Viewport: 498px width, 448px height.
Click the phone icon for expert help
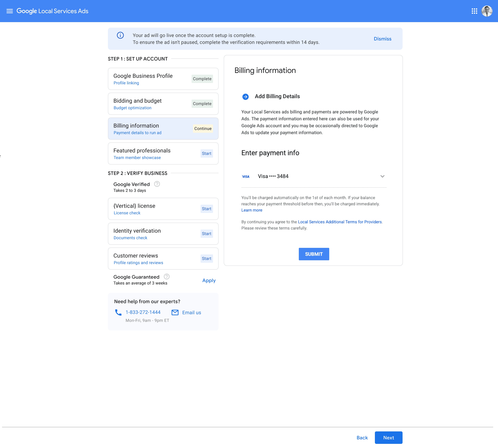click(118, 312)
